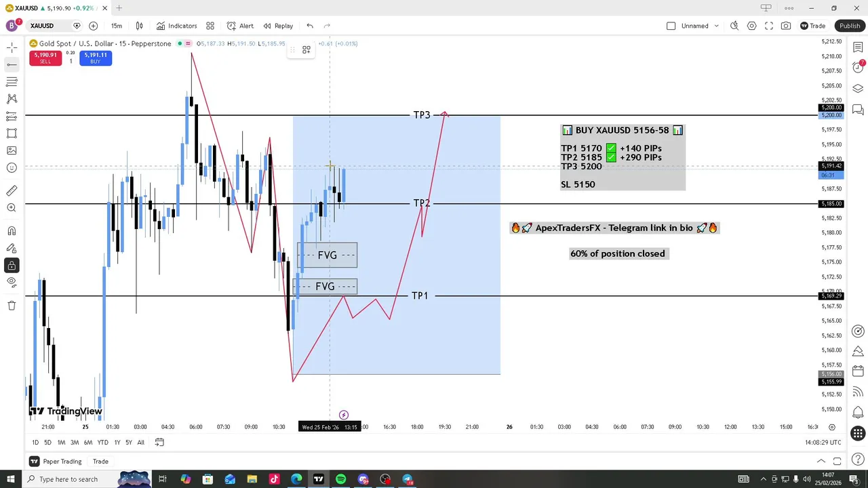Image resolution: width=868 pixels, height=488 pixels.
Task: Toggle magnet mode for drawings
Action: click(12, 231)
